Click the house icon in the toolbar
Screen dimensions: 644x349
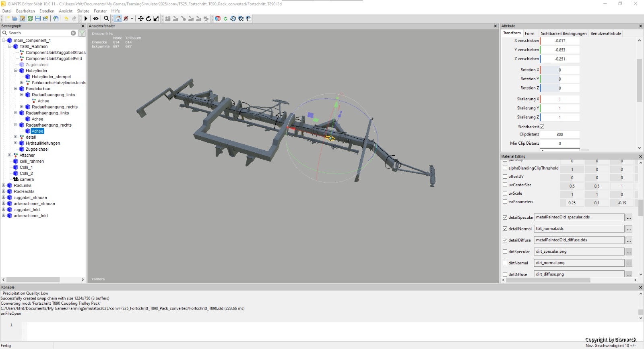(118, 19)
